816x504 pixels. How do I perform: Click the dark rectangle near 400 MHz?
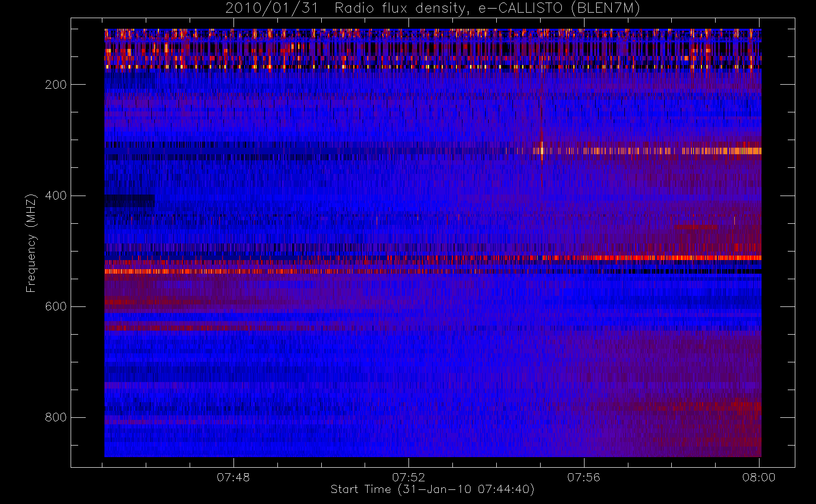(130, 201)
